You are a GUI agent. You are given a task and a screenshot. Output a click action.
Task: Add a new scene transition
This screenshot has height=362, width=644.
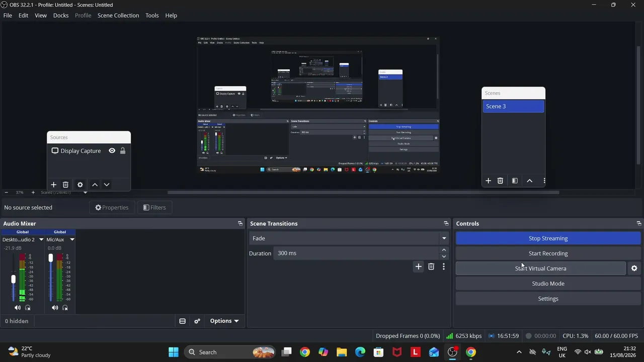pos(419,266)
